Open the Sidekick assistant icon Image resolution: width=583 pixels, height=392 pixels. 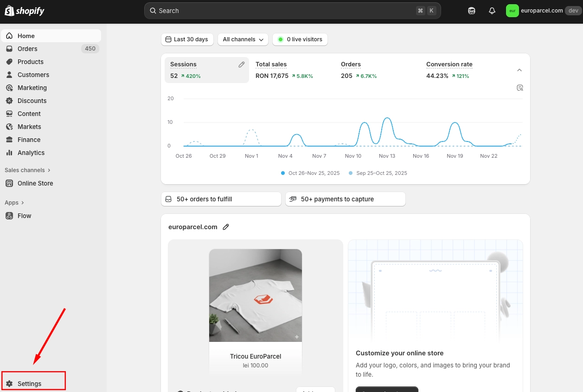pyautogui.click(x=472, y=11)
